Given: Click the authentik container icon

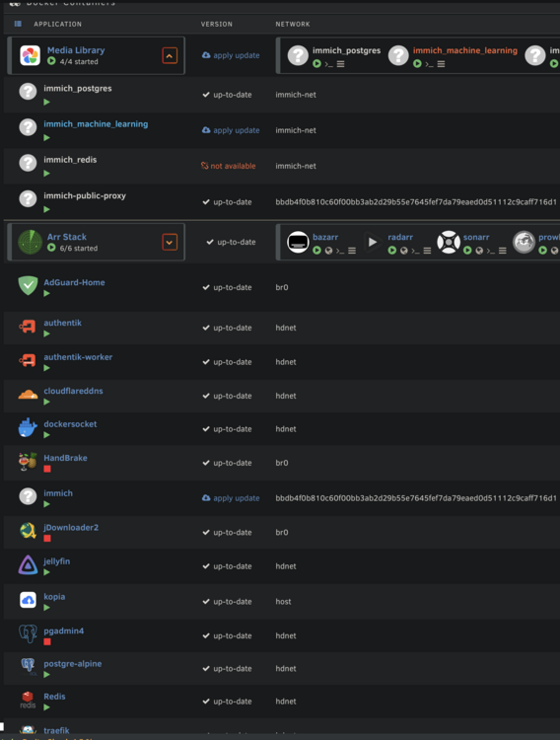Looking at the screenshot, I should (28, 327).
